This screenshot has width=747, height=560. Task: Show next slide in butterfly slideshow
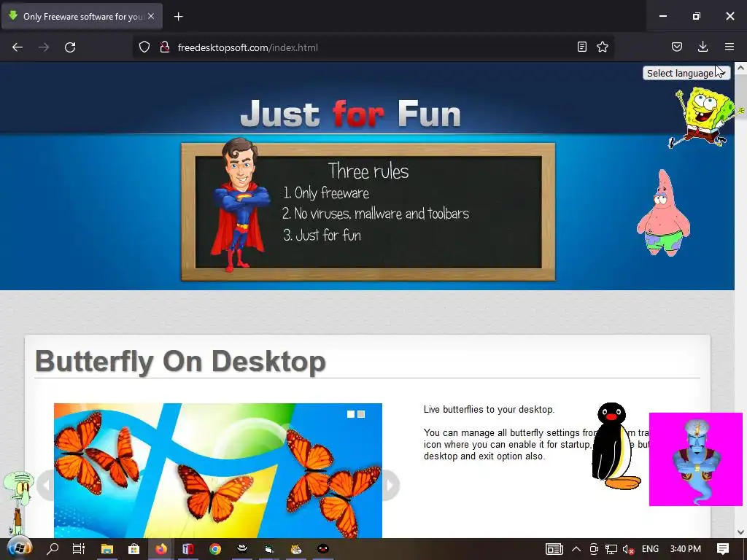(390, 485)
